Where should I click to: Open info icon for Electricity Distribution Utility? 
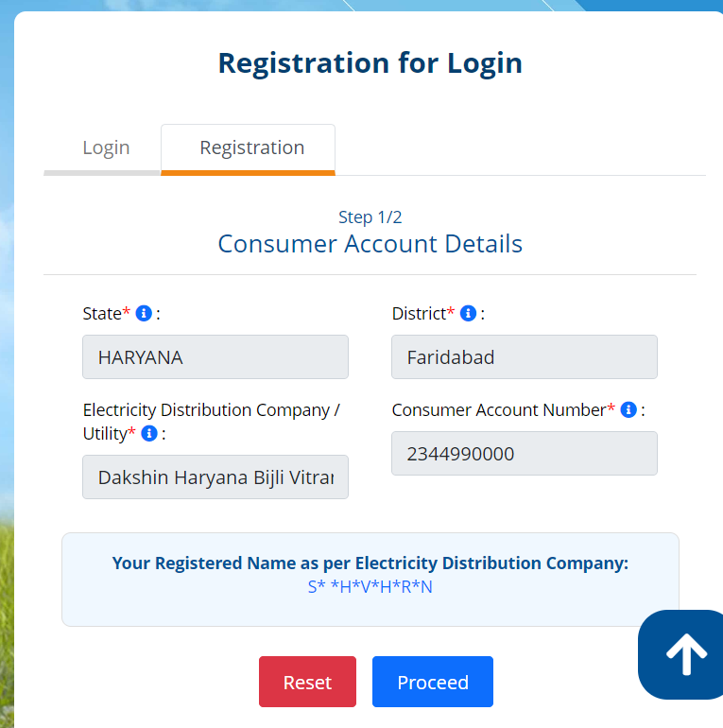coord(149,434)
